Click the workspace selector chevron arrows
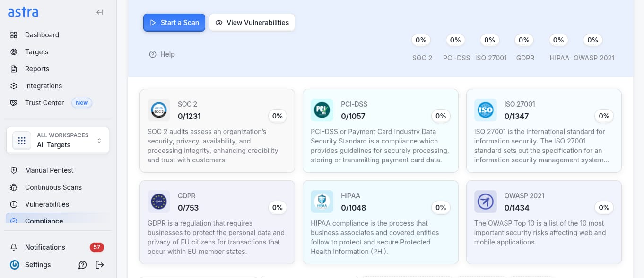The height and width of the screenshot is (278, 644). pyautogui.click(x=99, y=140)
